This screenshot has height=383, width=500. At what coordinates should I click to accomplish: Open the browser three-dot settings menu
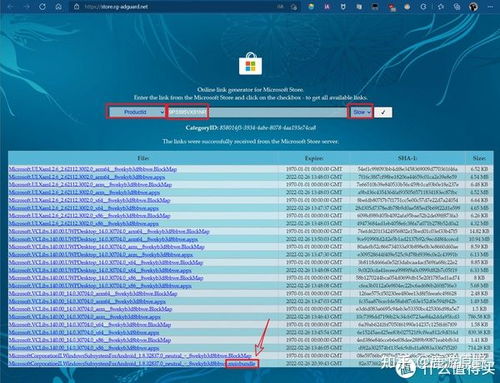click(x=490, y=7)
